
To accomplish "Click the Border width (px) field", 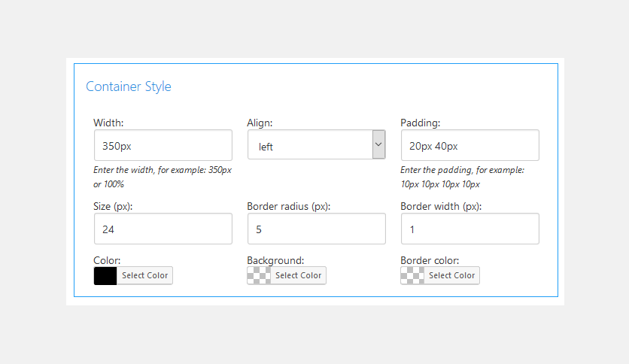I will click(x=469, y=229).
